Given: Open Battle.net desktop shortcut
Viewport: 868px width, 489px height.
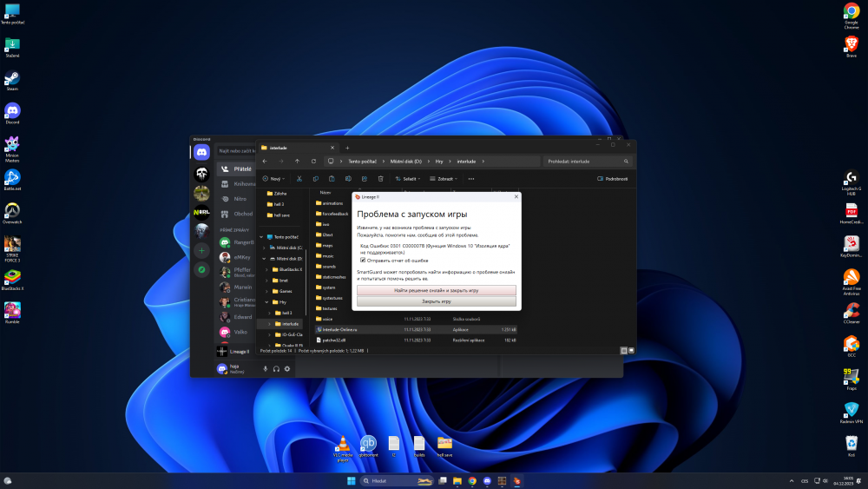Looking at the screenshot, I should pos(12,180).
